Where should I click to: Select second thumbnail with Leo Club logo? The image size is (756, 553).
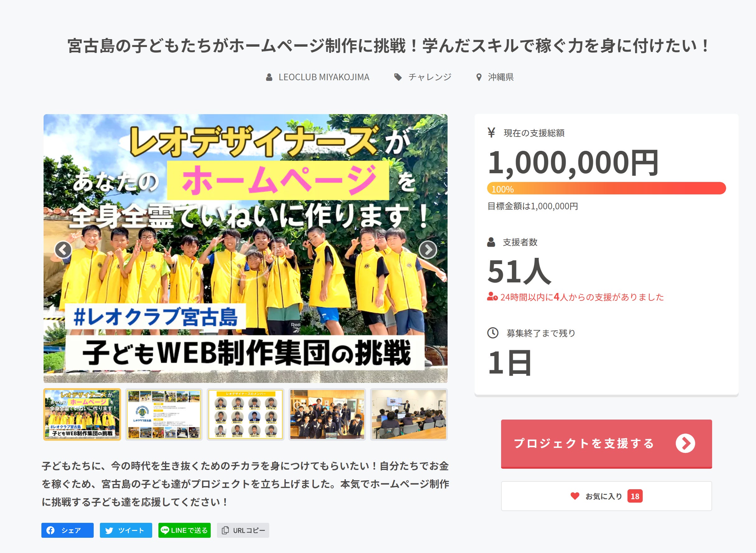[164, 414]
